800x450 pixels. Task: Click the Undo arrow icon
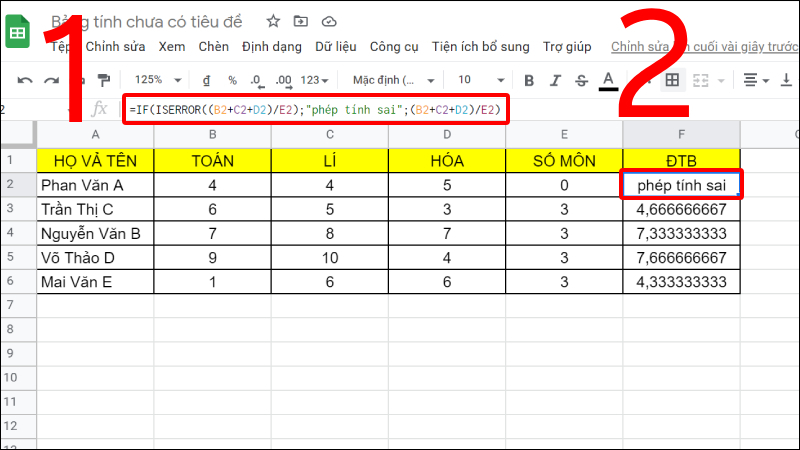pos(25,80)
